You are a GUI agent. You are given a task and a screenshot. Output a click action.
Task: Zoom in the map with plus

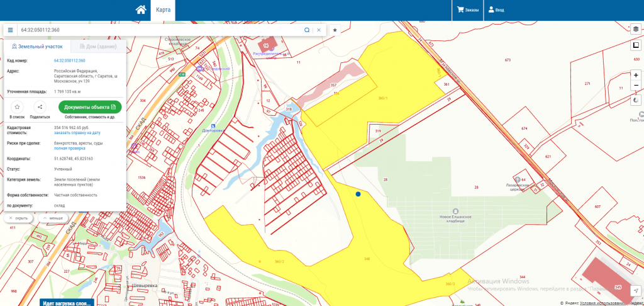(636, 75)
